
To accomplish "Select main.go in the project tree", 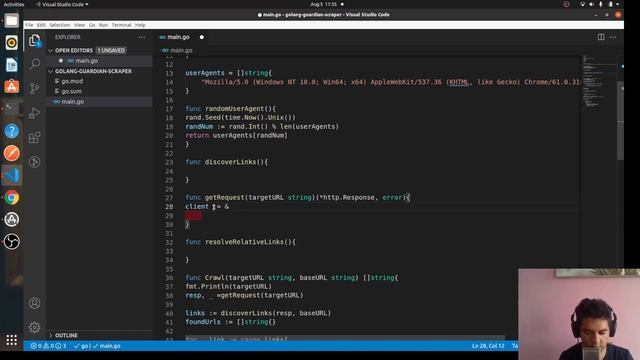I will (x=73, y=101).
